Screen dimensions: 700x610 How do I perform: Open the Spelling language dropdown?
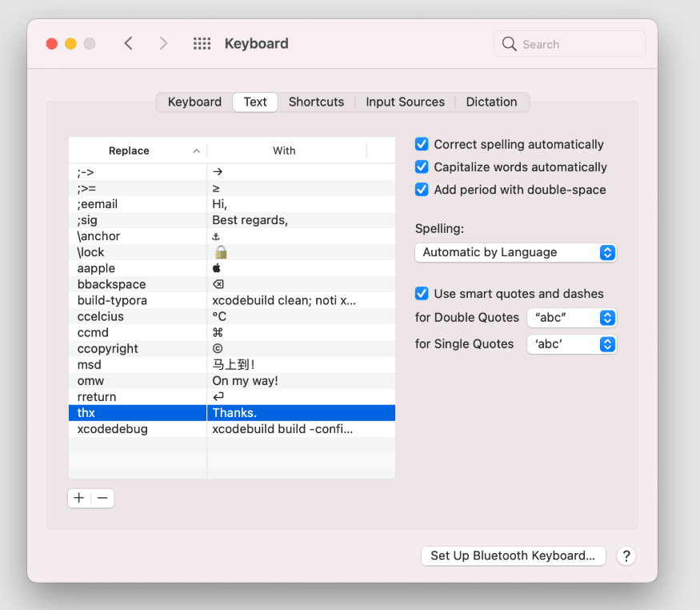[515, 252]
